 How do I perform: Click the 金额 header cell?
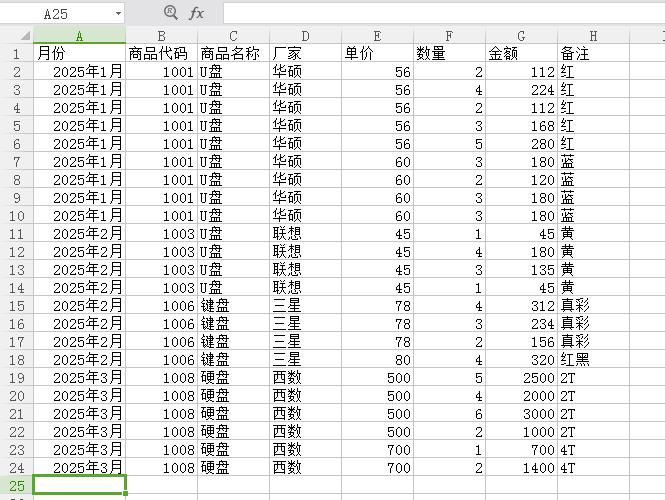(521, 53)
